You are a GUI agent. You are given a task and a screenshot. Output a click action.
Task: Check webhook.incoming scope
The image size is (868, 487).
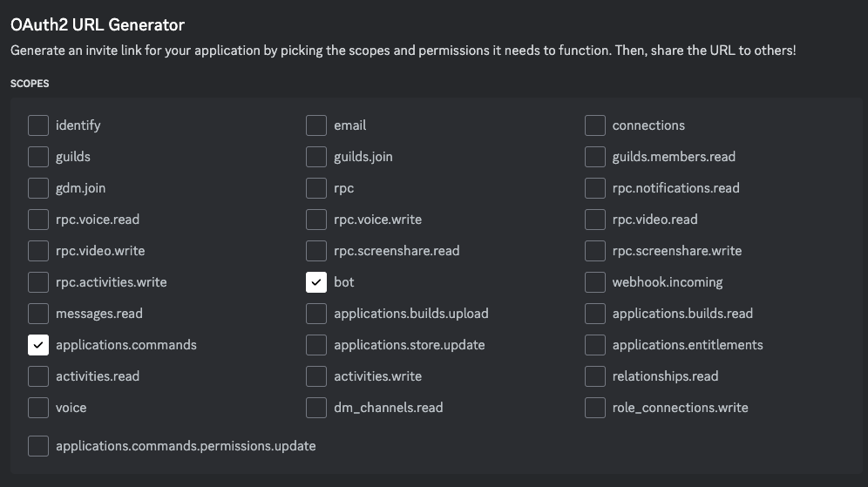595,282
